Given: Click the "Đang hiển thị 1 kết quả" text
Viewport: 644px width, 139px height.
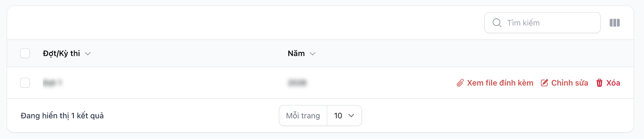Looking at the screenshot, I should (x=62, y=116).
